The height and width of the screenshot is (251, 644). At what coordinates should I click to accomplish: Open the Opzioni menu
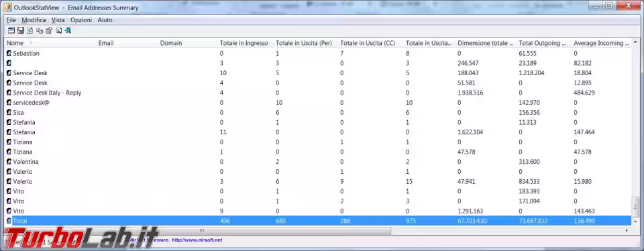tap(81, 19)
